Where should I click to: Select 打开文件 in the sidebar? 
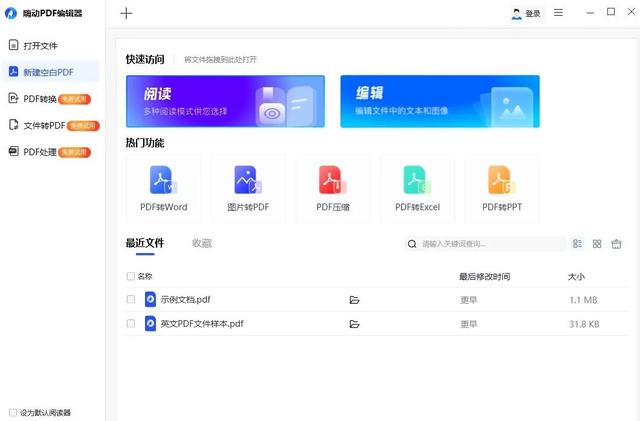pyautogui.click(x=50, y=45)
